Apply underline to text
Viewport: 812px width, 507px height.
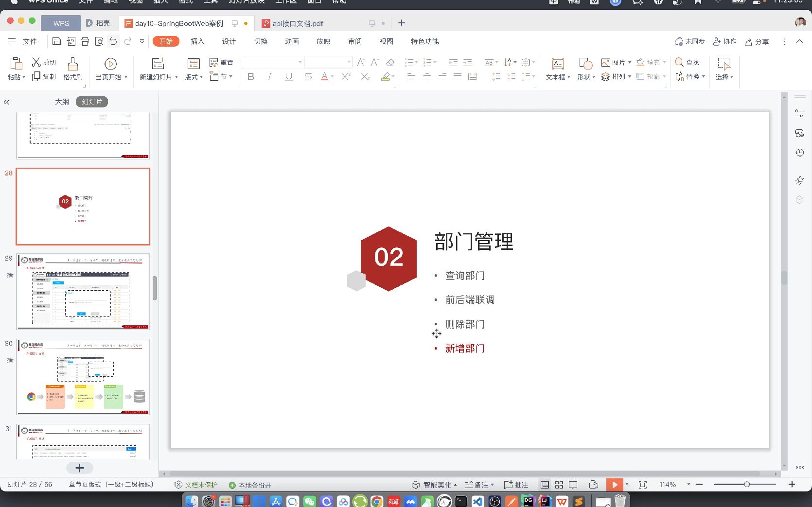click(x=288, y=76)
